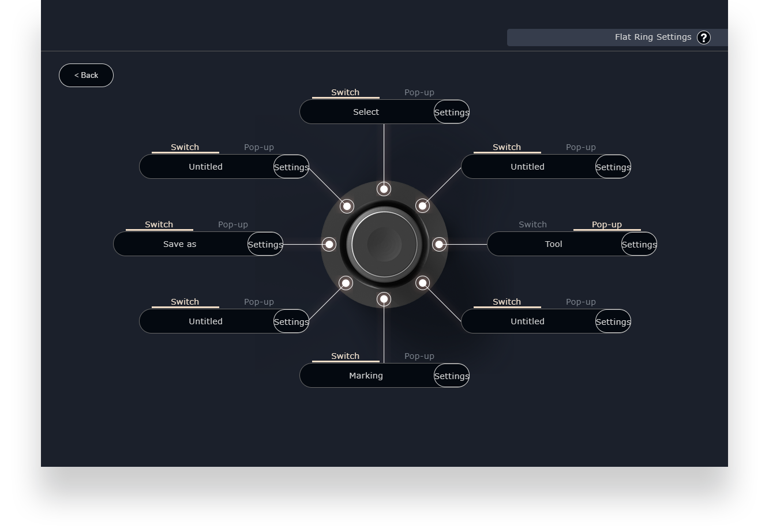Set Marking slot to Pop-up mode
Viewport: 769px width, 532px height.
click(419, 356)
